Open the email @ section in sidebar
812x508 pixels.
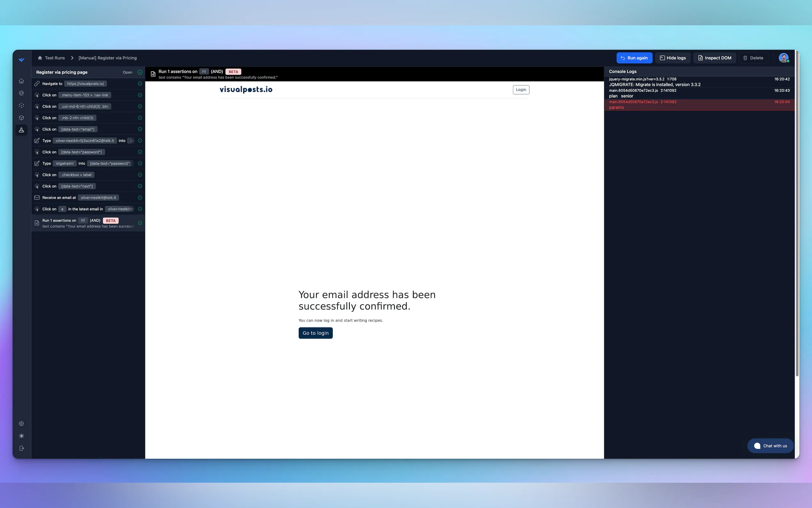point(21,93)
